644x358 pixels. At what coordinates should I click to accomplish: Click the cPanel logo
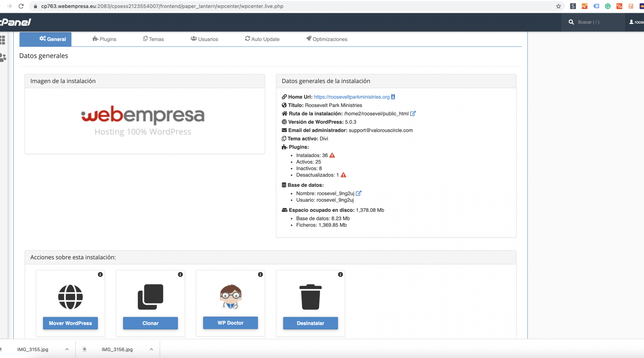pyautogui.click(x=16, y=22)
